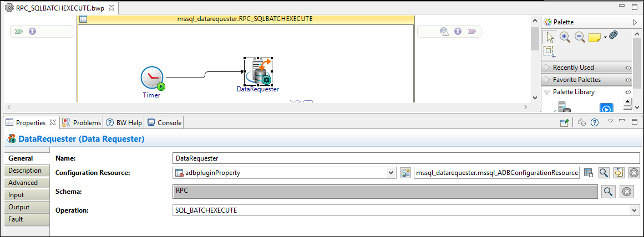Expand the Favorite Palettes drawer
The height and width of the screenshot is (237, 644).
[547, 80]
